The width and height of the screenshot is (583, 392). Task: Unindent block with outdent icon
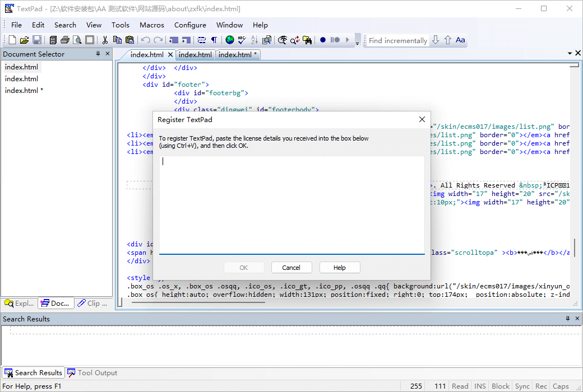click(174, 40)
